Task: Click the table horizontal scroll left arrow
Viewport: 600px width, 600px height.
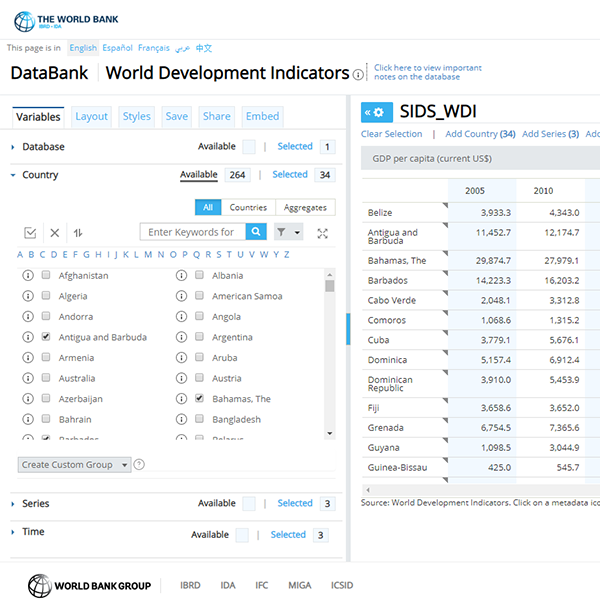Action: 368,490
